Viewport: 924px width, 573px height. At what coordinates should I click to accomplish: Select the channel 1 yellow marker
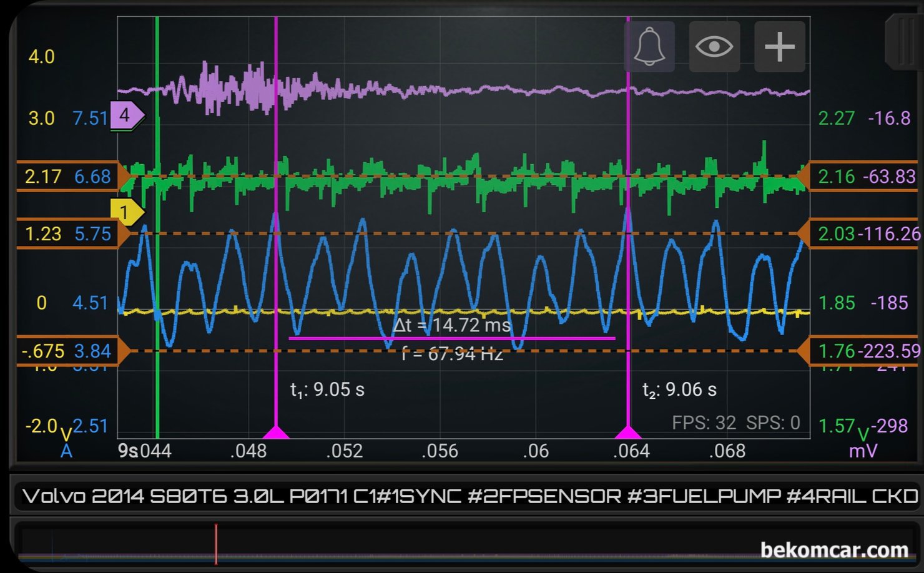pos(127,213)
